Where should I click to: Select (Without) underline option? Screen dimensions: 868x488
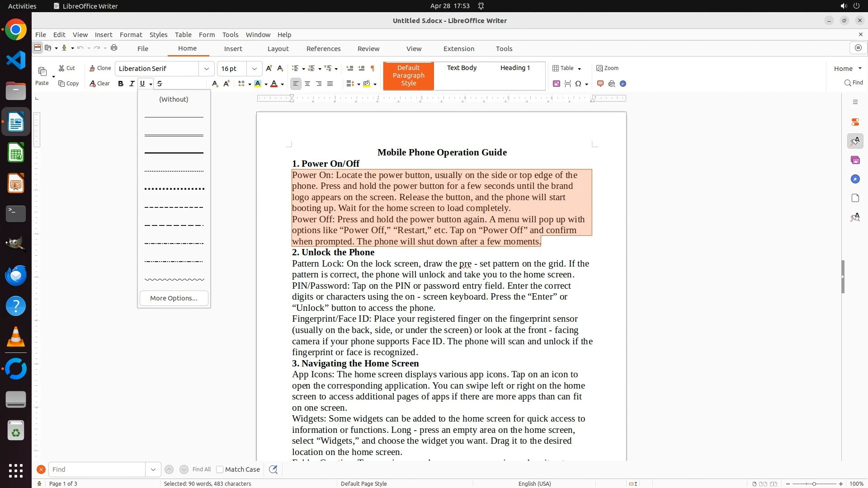click(174, 99)
